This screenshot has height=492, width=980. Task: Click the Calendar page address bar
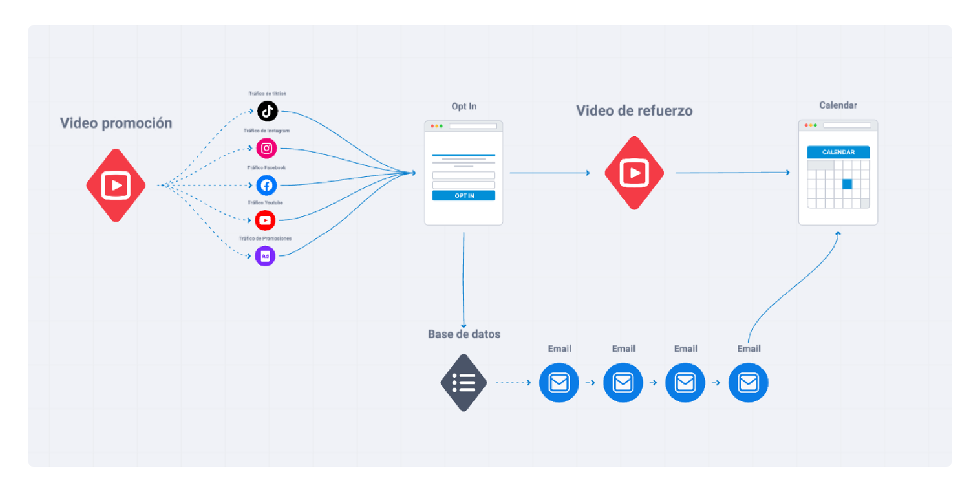point(847,125)
